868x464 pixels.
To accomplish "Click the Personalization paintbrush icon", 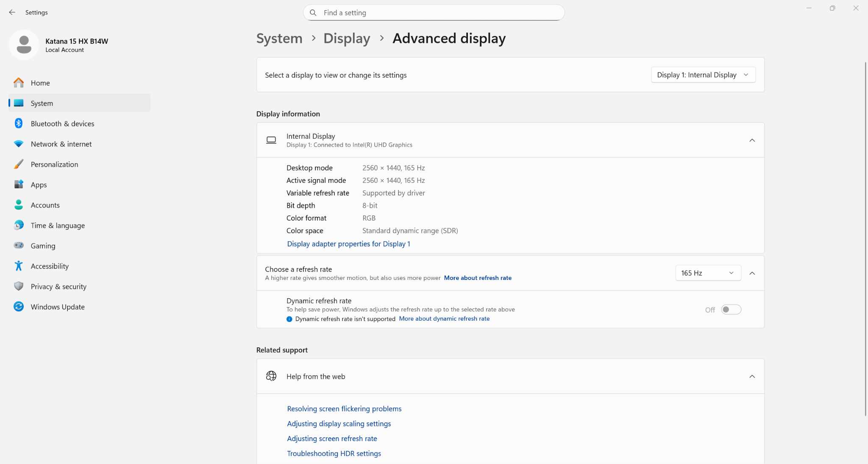I will coord(19,164).
